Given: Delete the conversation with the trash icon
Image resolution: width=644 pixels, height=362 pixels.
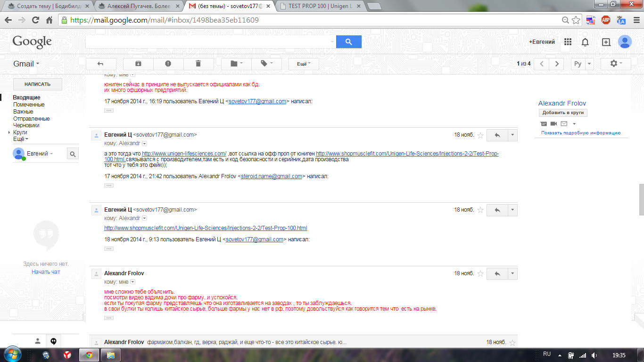Looking at the screenshot, I should coord(198,64).
